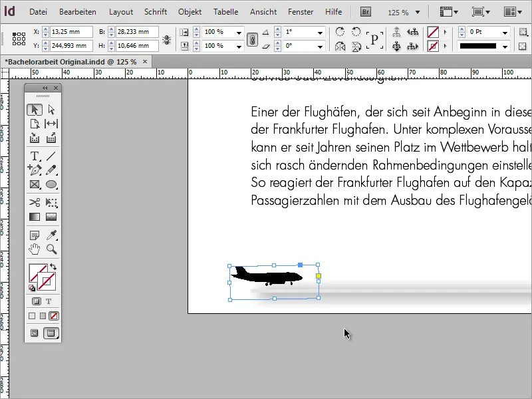The image size is (532, 399).
Task: Select the Page tool
Action: pyautogui.click(x=35, y=124)
